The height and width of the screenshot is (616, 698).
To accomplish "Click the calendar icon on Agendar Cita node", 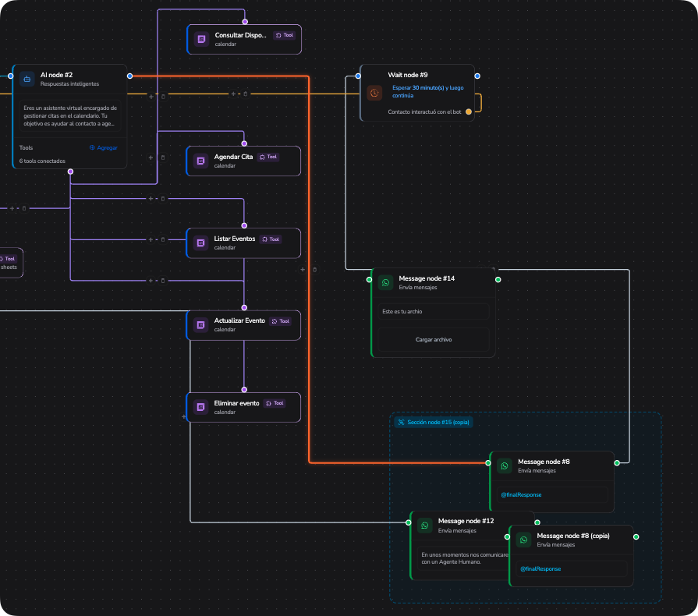I will point(200,161).
